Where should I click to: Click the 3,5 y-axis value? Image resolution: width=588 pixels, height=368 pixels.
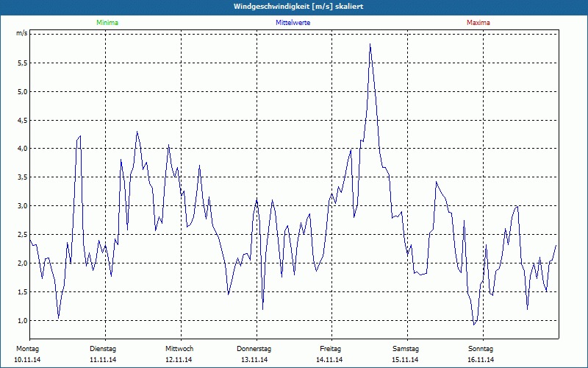[x=23, y=177]
